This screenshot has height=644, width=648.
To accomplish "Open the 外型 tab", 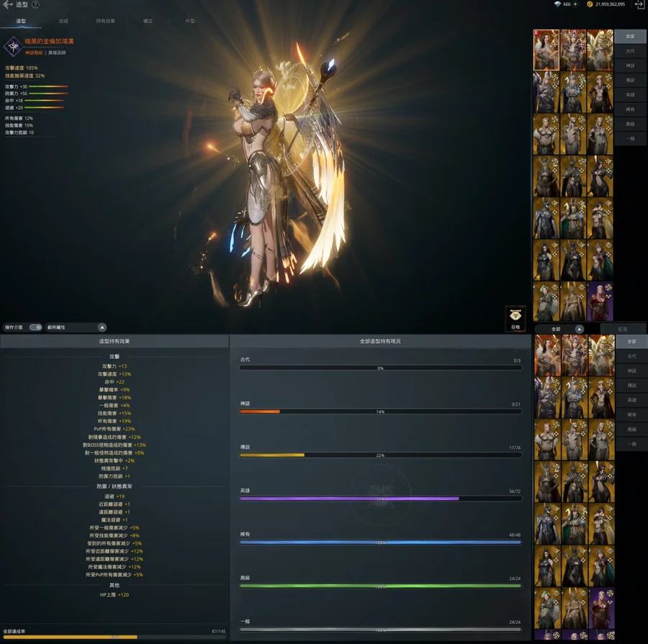I will [190, 21].
